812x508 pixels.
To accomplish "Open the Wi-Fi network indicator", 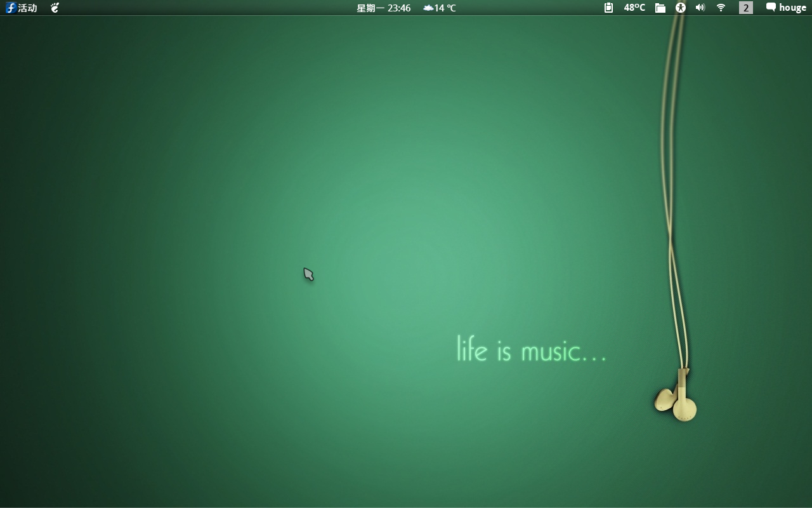I will click(x=721, y=8).
